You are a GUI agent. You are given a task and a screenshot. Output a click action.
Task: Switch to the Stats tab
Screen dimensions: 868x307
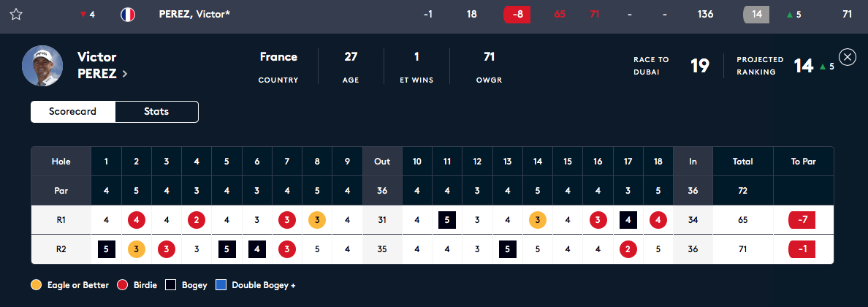click(x=156, y=111)
